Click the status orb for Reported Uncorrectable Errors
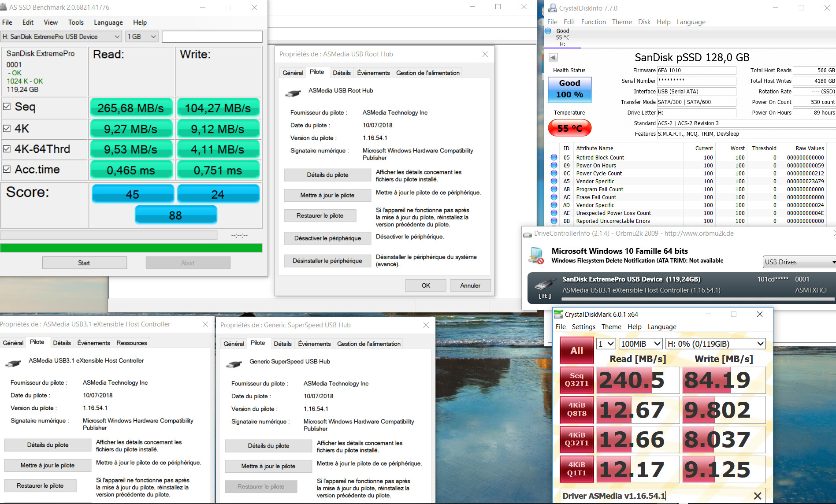836x504 pixels. (554, 221)
